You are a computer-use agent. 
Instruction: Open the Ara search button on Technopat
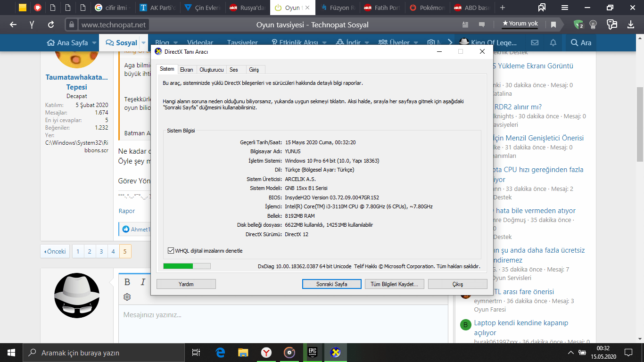(581, 43)
